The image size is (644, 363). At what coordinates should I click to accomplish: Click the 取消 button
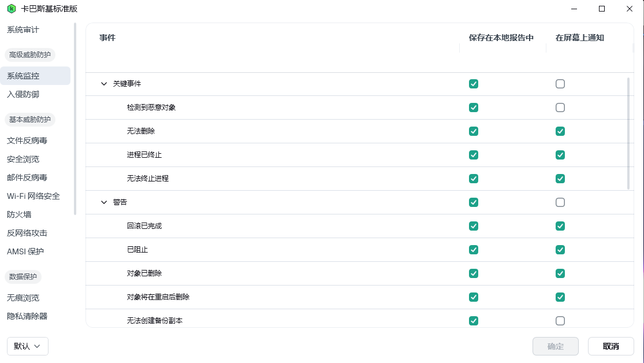pos(611,346)
